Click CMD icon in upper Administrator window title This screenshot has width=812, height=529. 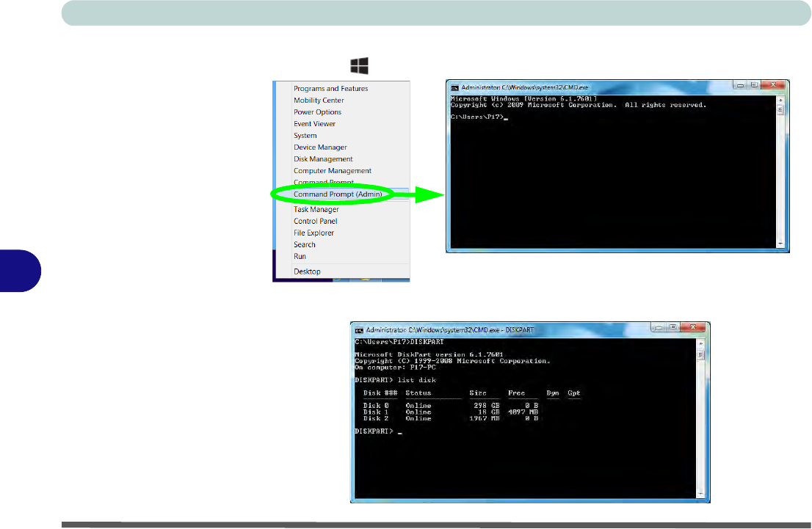click(x=454, y=88)
